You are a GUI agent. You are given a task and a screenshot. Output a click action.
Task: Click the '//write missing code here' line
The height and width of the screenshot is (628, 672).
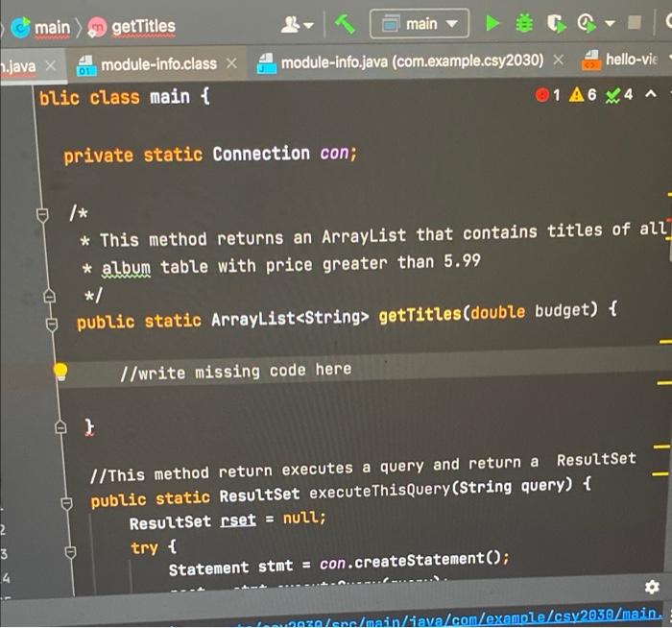coord(236,372)
